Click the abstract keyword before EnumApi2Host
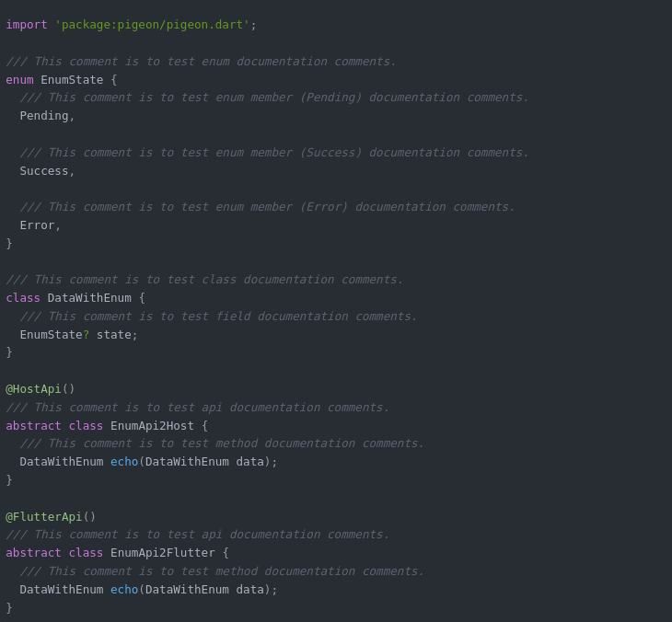 tap(33, 426)
